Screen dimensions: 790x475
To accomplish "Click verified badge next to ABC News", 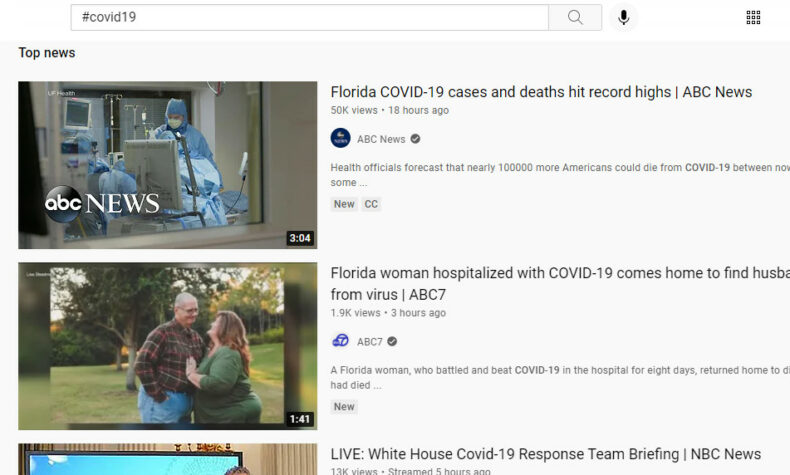I will tap(415, 139).
